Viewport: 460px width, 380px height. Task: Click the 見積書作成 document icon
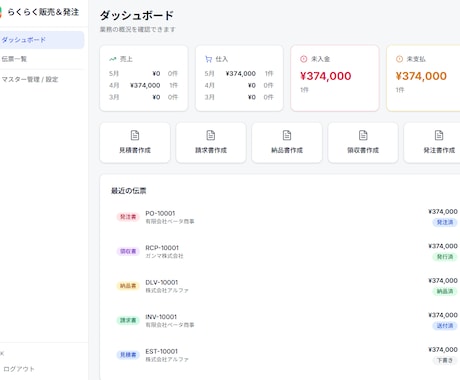point(135,135)
